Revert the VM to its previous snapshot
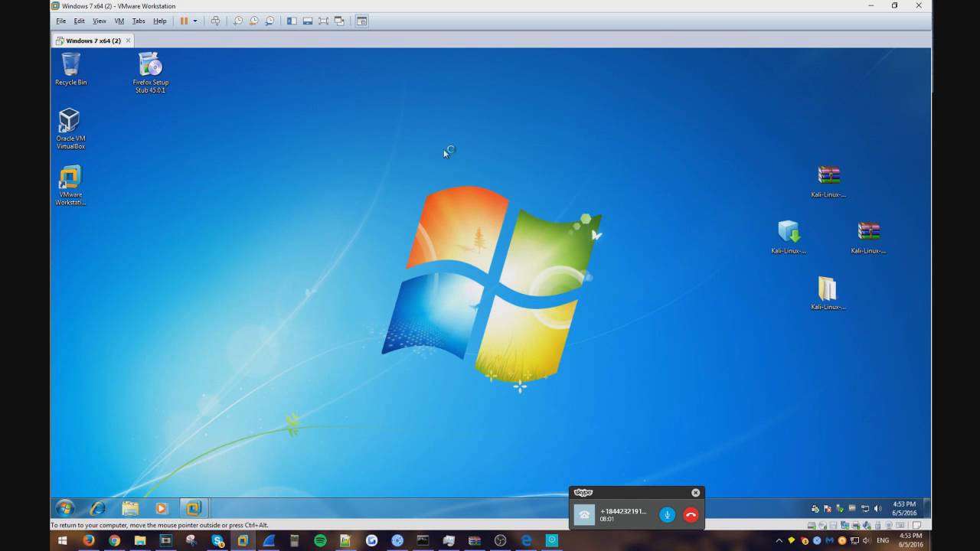Viewport: 980px width, 551px height. 253,21
